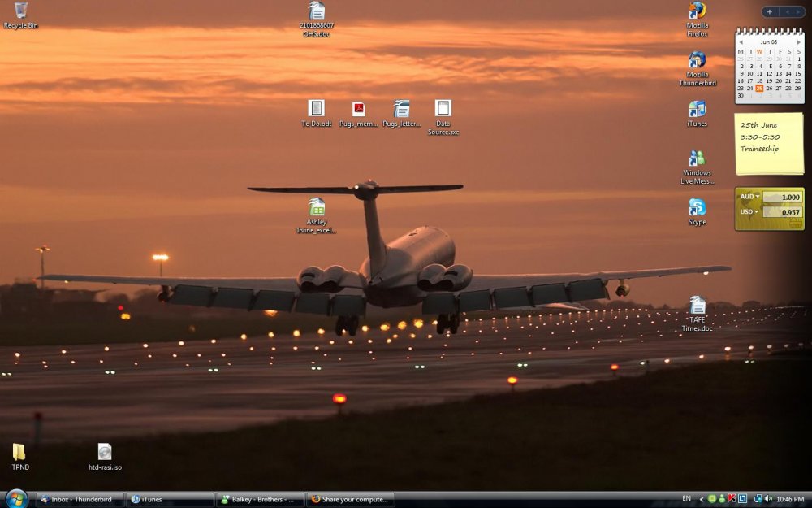This screenshot has height=508, width=812.
Task: Switch to Inbox - Thunderbird taskbar window
Action: click(80, 499)
